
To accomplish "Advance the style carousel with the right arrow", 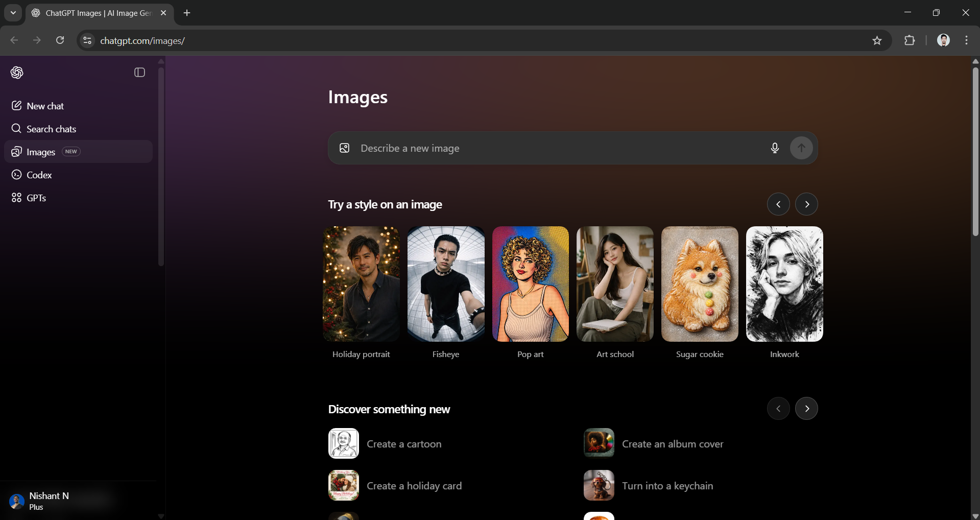I will (806, 204).
